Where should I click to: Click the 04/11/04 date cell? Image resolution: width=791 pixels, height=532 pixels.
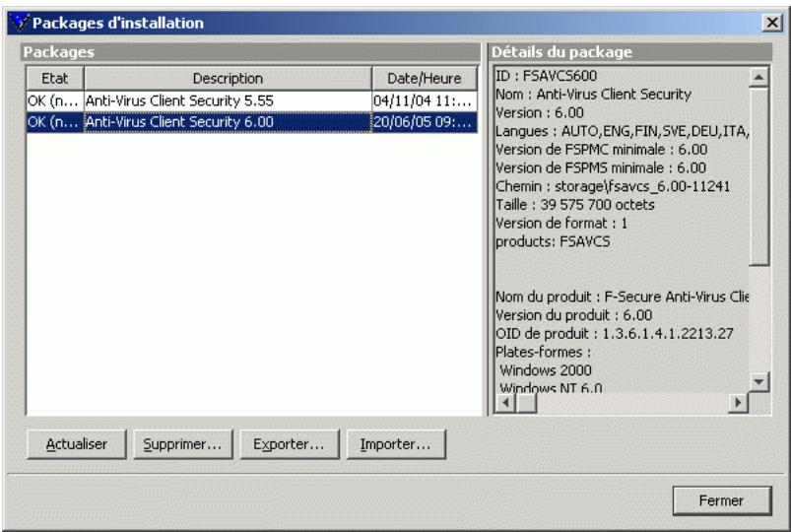[x=425, y=100]
